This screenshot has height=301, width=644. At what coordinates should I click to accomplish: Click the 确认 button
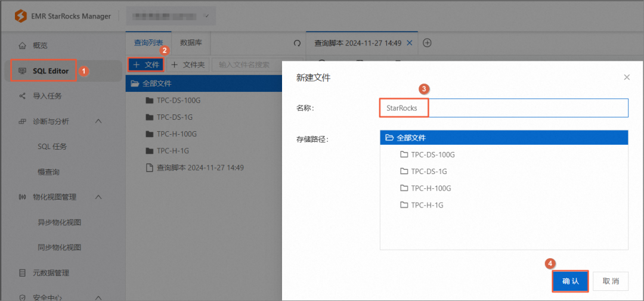(571, 281)
